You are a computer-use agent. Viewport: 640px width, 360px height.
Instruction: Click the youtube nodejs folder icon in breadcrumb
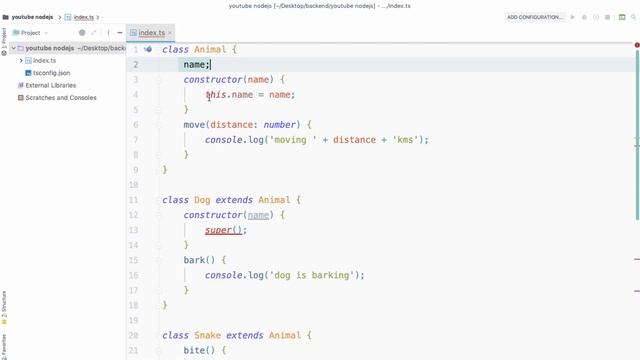pyautogui.click(x=5, y=17)
